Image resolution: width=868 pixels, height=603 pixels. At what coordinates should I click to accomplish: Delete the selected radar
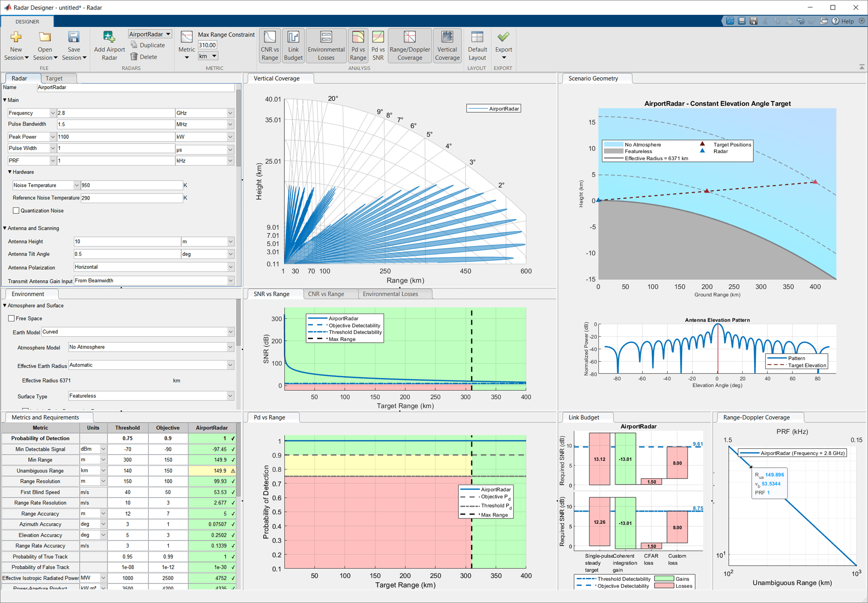(144, 57)
